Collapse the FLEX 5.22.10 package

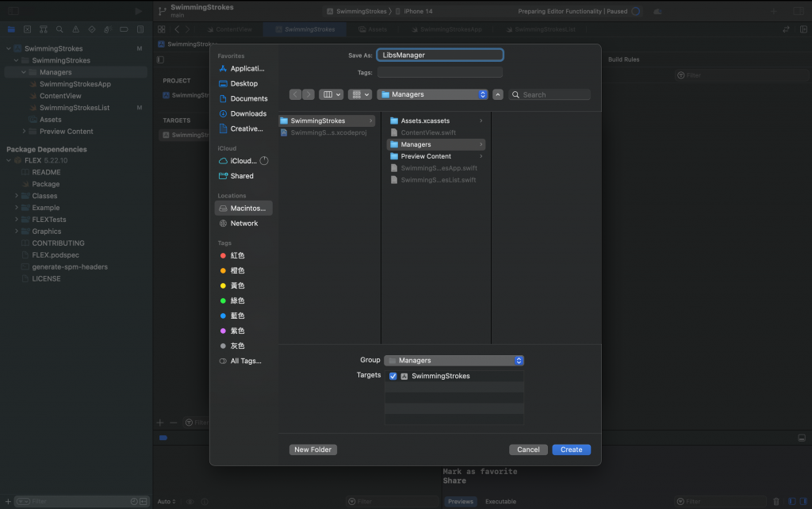8,160
